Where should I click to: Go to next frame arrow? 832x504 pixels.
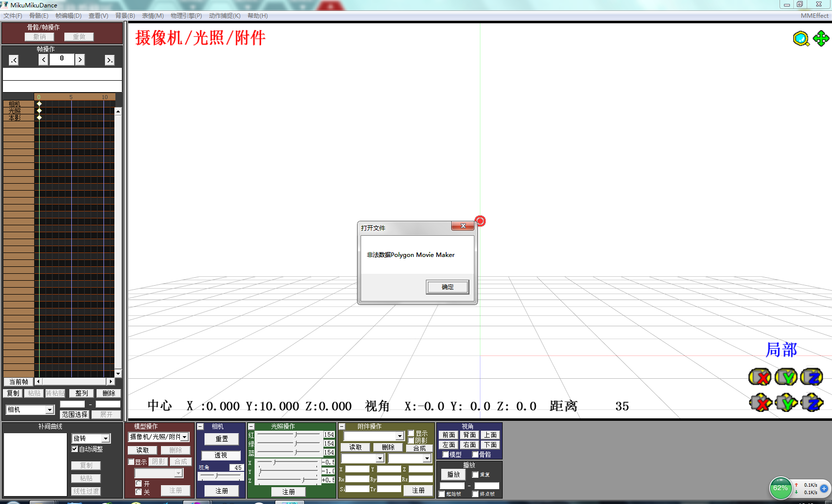tap(80, 60)
